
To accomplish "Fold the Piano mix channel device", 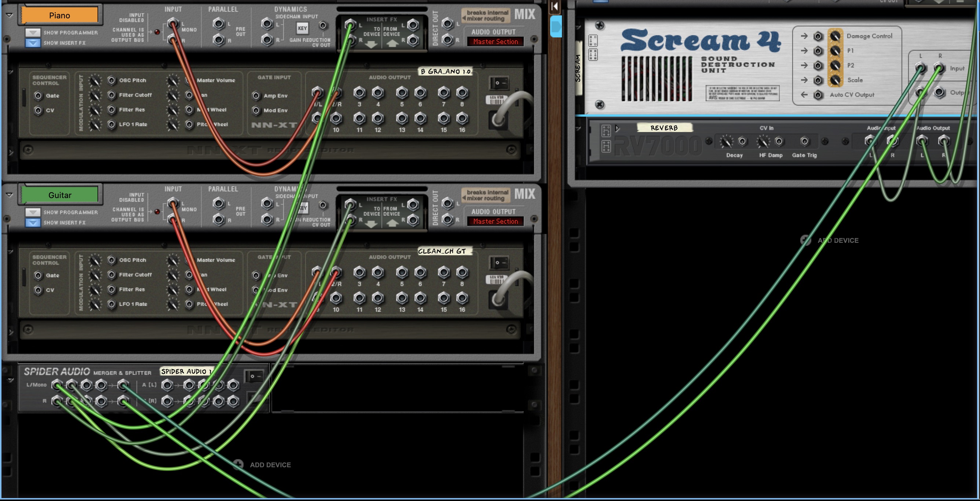I will click(x=10, y=15).
